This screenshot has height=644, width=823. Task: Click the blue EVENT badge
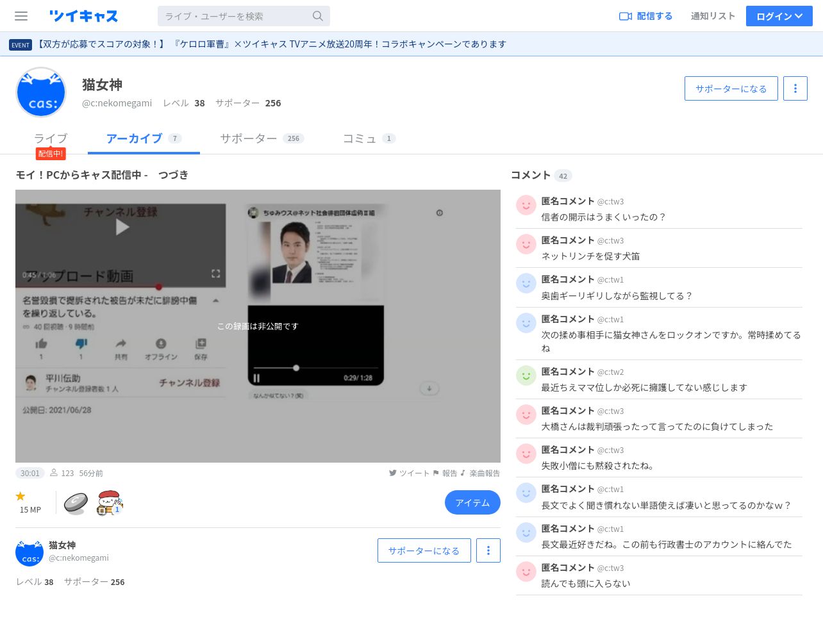pyautogui.click(x=21, y=45)
